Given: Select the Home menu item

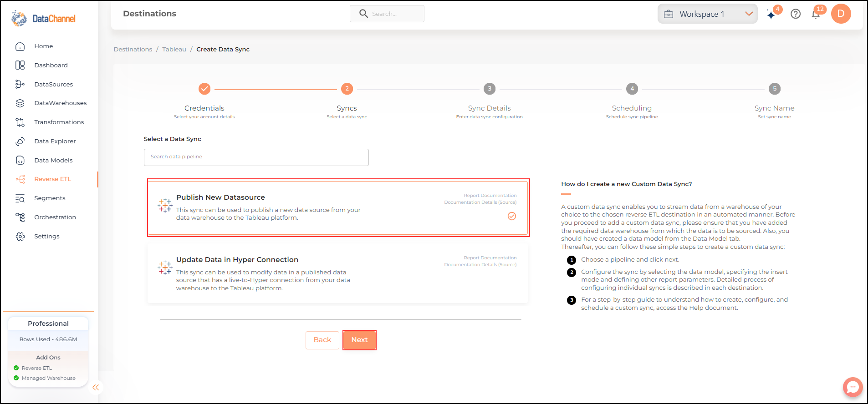Looking at the screenshot, I should pos(44,46).
